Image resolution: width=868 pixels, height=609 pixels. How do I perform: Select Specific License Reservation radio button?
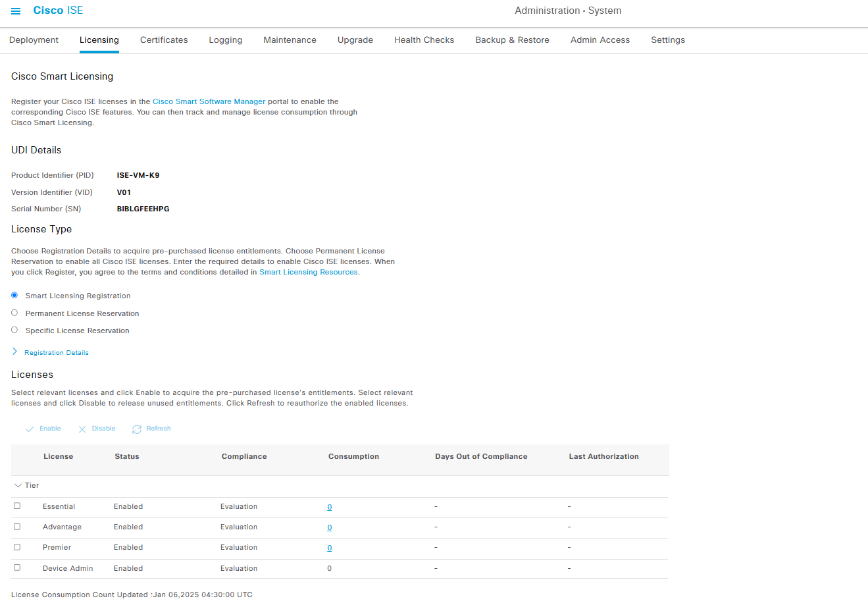click(14, 330)
